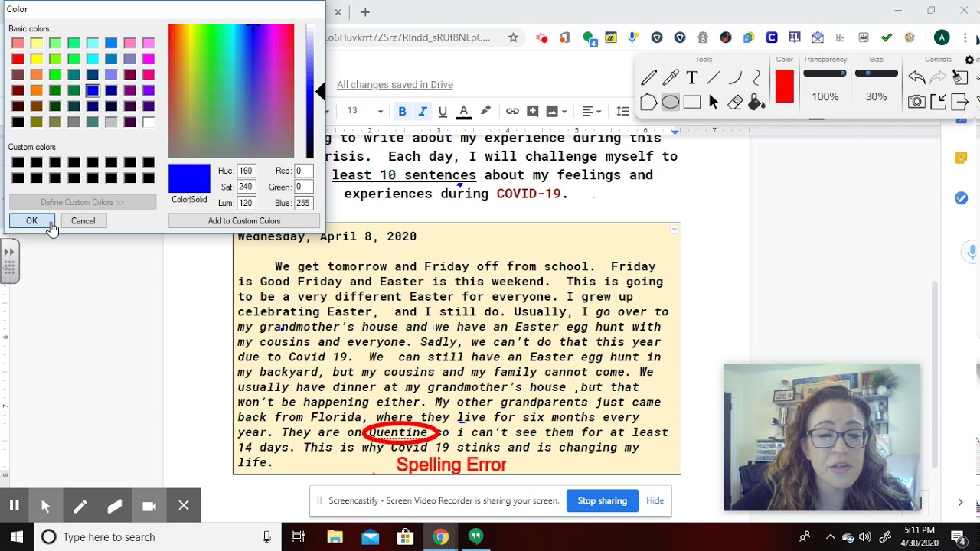Click the Hue value field
The height and width of the screenshot is (551, 980).
pyautogui.click(x=246, y=171)
